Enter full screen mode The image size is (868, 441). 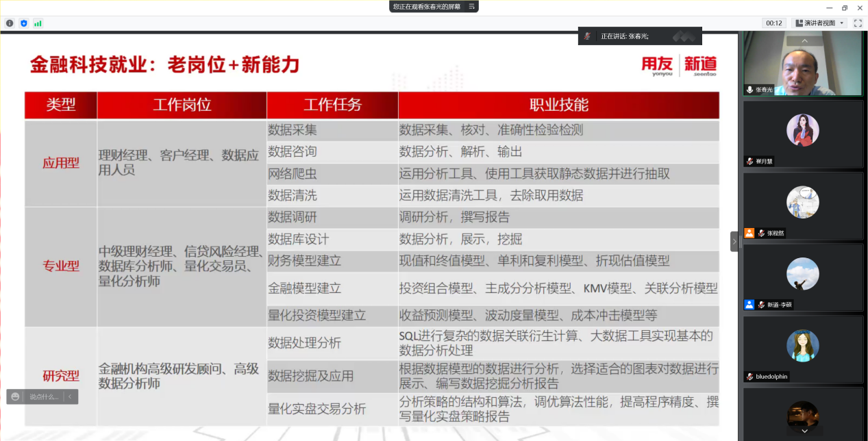(x=858, y=23)
